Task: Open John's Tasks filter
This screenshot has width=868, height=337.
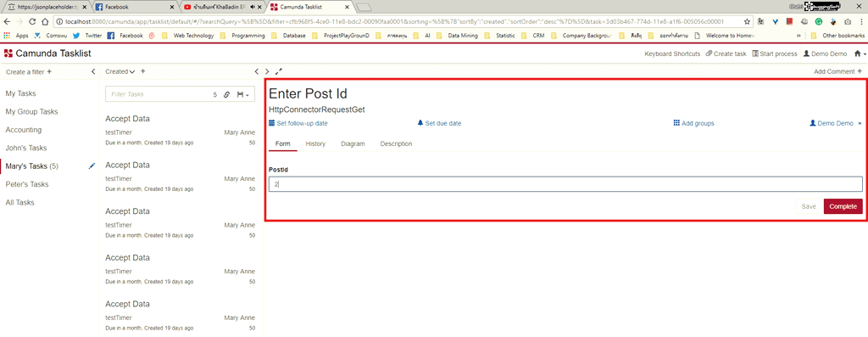Action: click(x=26, y=148)
